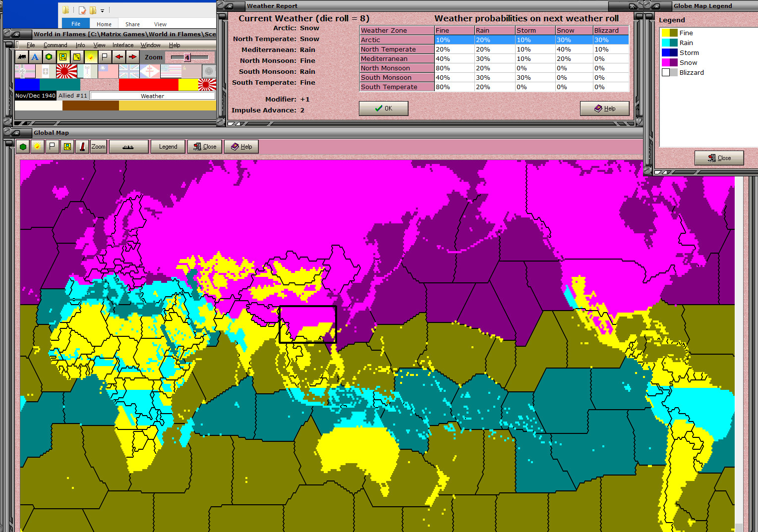Click the Snow color swatch in legend
Viewport: 758px width, 532px height.
coord(670,62)
